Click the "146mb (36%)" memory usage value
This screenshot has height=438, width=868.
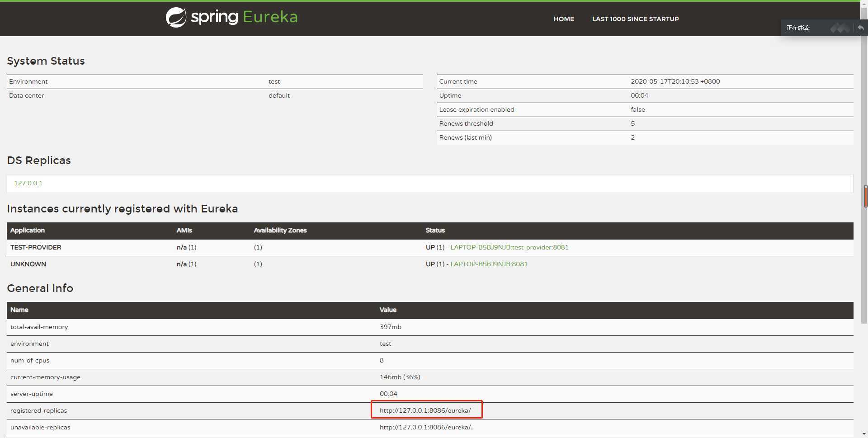pos(400,377)
